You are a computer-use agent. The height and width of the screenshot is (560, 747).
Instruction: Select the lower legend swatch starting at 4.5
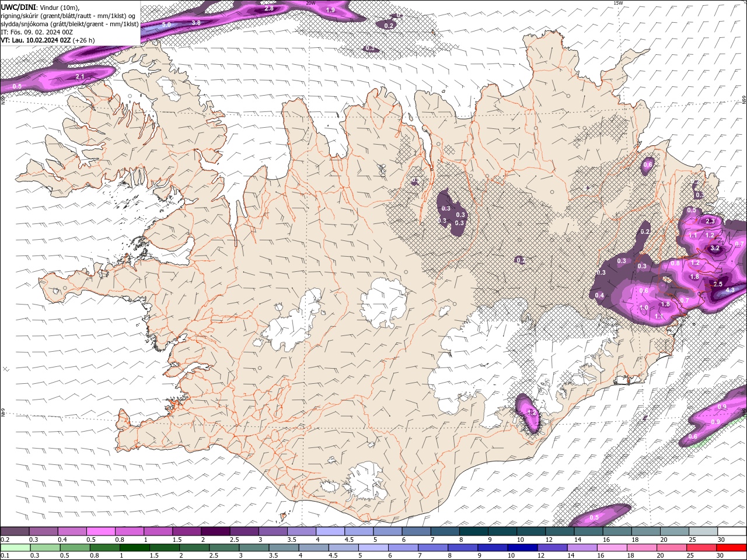point(343,548)
